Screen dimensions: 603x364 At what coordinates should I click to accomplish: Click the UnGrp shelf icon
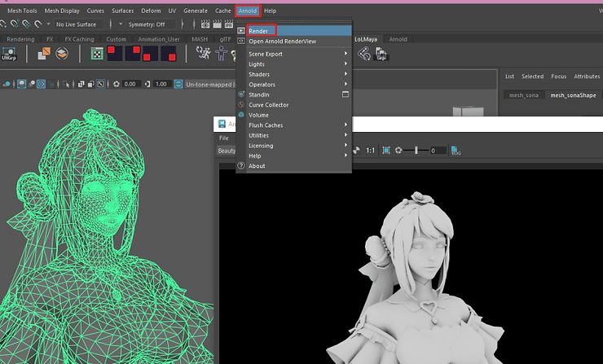coord(9,54)
